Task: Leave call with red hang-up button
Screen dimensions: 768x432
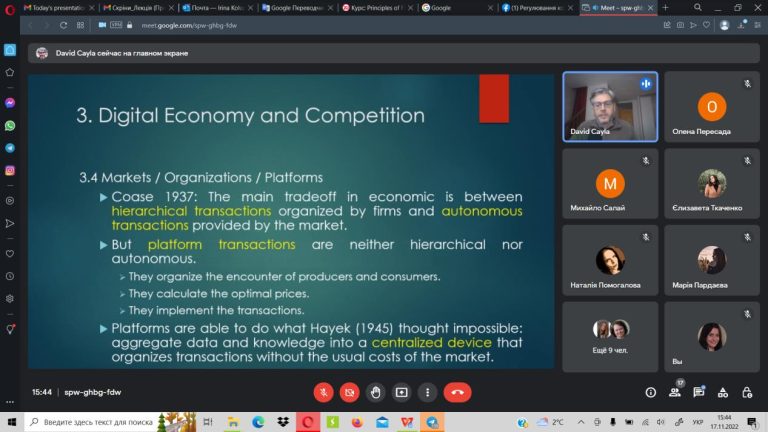Action: coord(457,392)
